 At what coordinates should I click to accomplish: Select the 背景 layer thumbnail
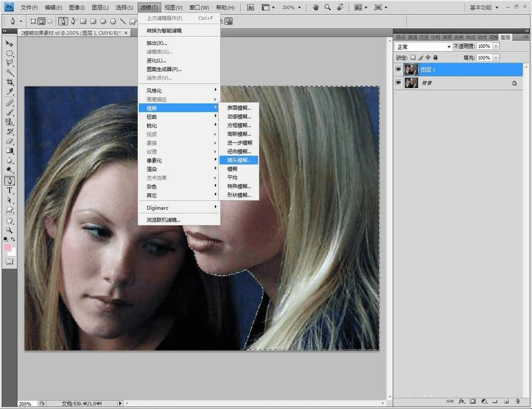411,83
